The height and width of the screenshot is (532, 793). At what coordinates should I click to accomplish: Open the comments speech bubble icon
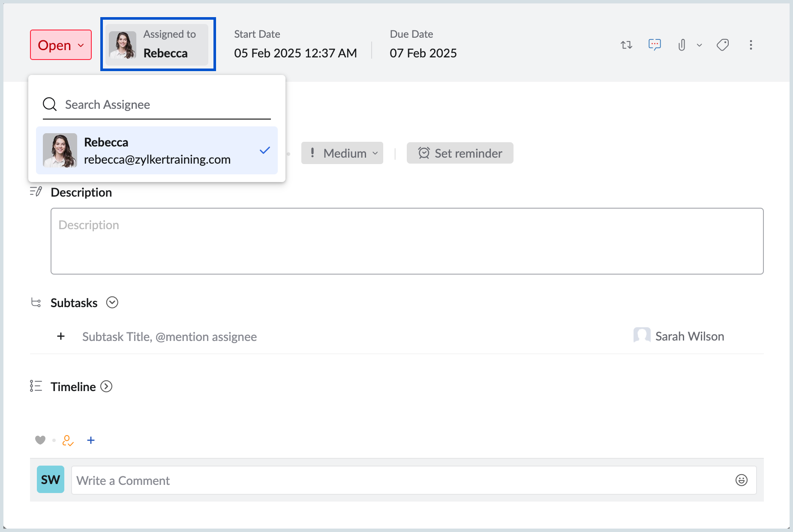click(x=655, y=45)
